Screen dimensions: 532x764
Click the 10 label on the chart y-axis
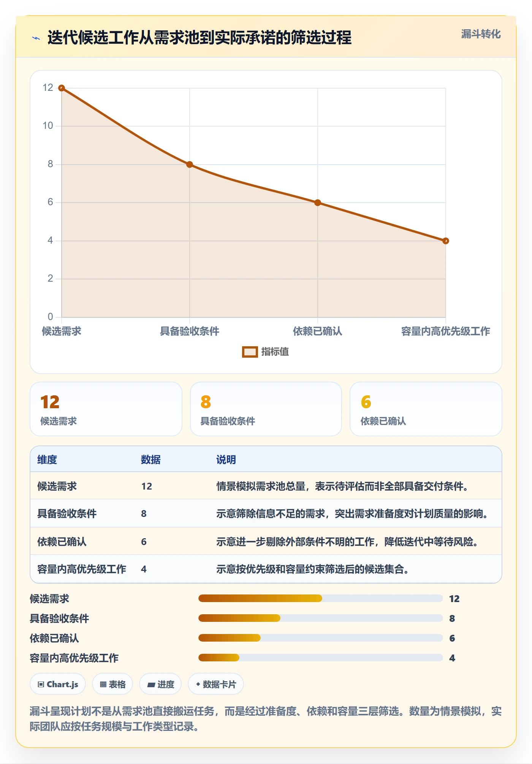pyautogui.click(x=48, y=126)
